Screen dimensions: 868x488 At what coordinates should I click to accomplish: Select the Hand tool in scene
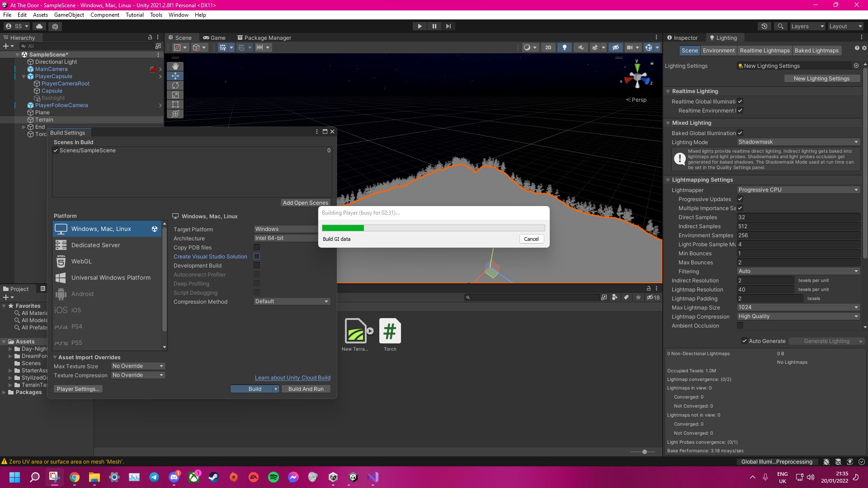(x=175, y=66)
